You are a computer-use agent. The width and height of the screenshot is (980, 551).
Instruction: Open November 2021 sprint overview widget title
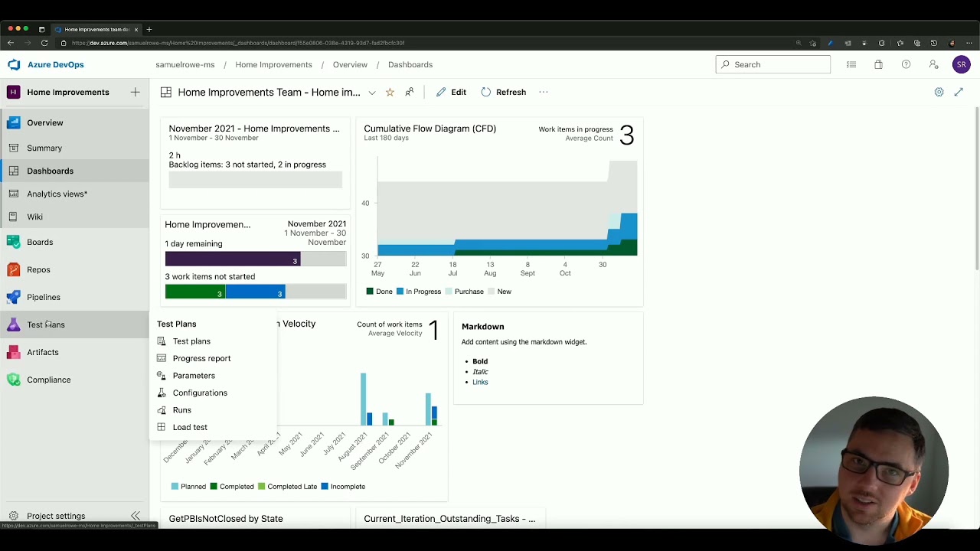coord(254,129)
